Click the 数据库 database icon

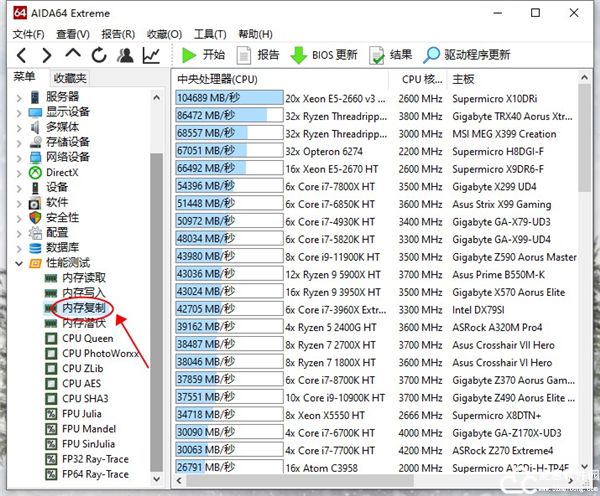pyautogui.click(x=35, y=248)
